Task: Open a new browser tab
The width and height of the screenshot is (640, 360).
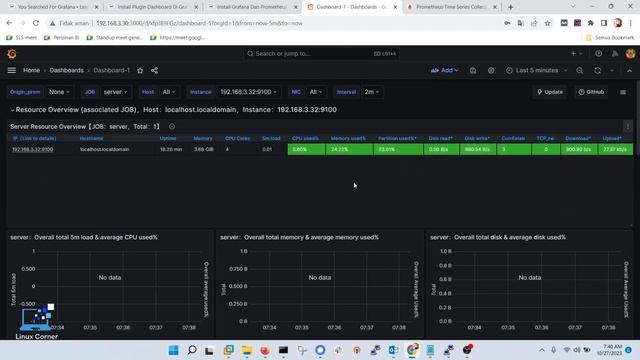Action: [x=511, y=7]
